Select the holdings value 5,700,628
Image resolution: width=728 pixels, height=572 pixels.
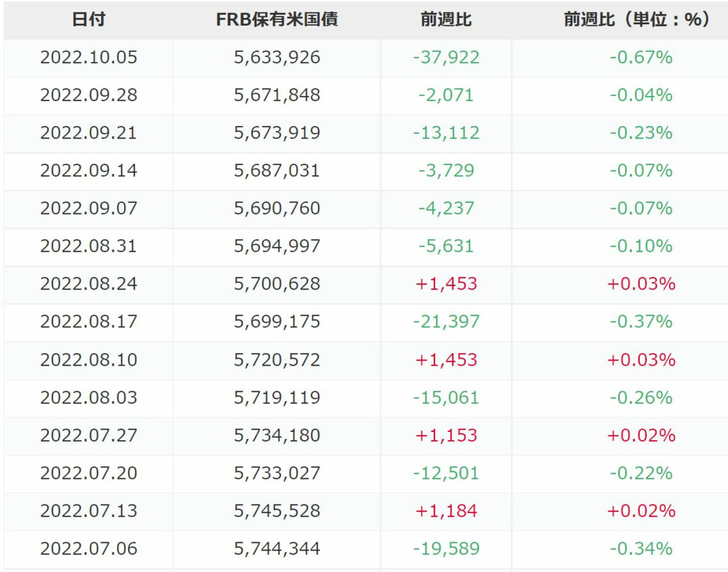277,283
